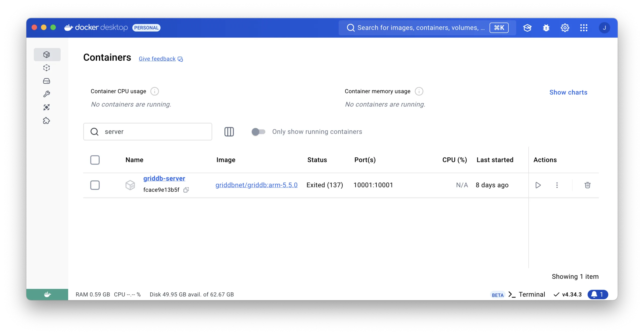Open Settings gear in title bar
644x335 pixels.
click(x=565, y=28)
